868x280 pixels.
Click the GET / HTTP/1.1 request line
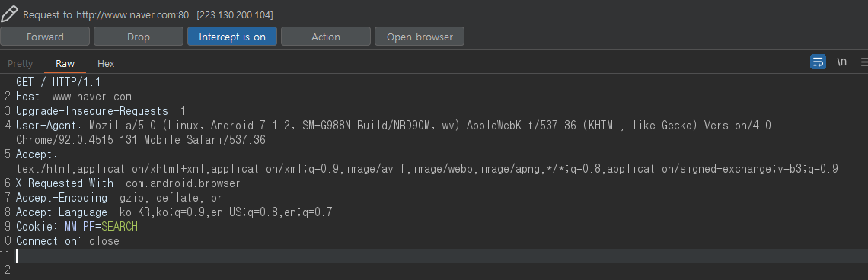point(58,82)
